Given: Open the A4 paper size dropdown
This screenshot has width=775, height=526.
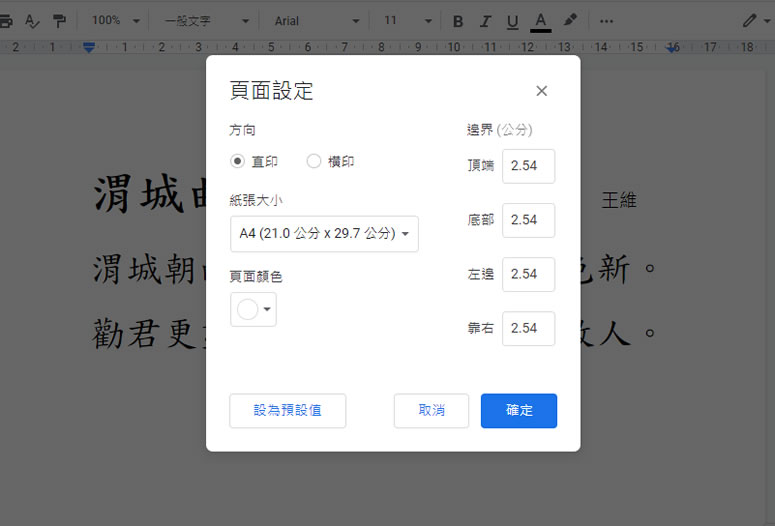Looking at the screenshot, I should click(x=324, y=234).
